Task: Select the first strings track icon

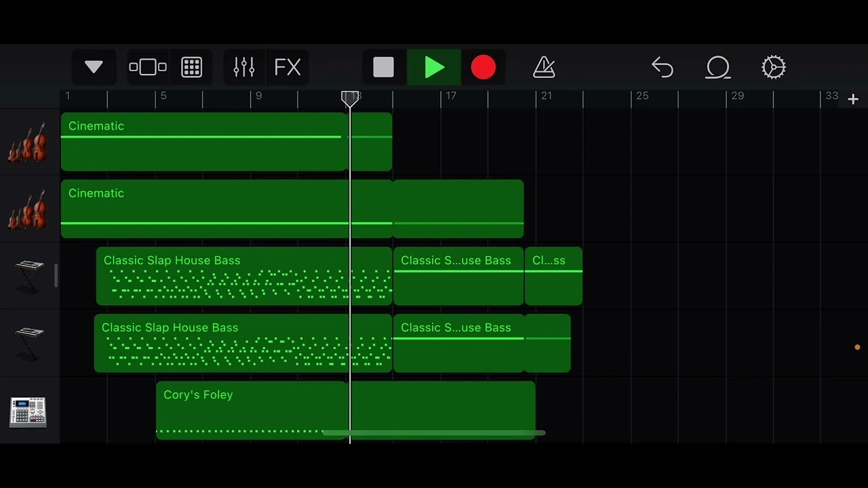Action: pyautogui.click(x=28, y=142)
